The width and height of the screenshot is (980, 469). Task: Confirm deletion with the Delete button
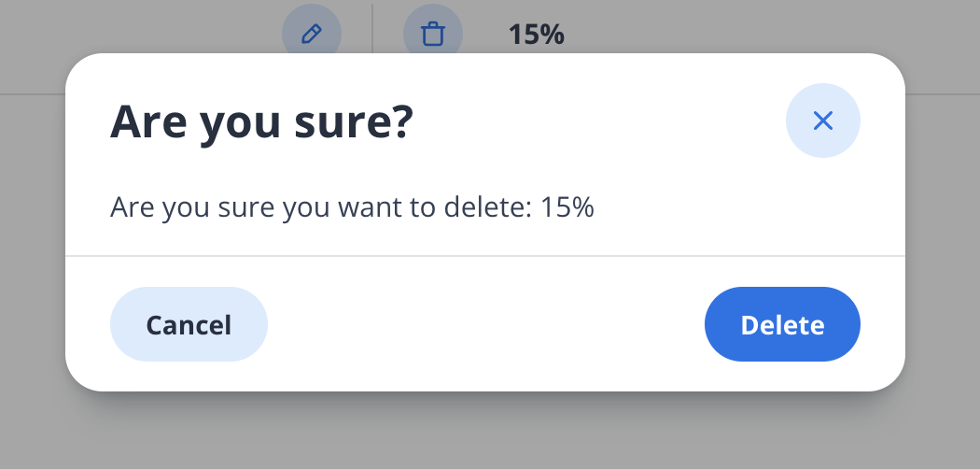coord(782,324)
